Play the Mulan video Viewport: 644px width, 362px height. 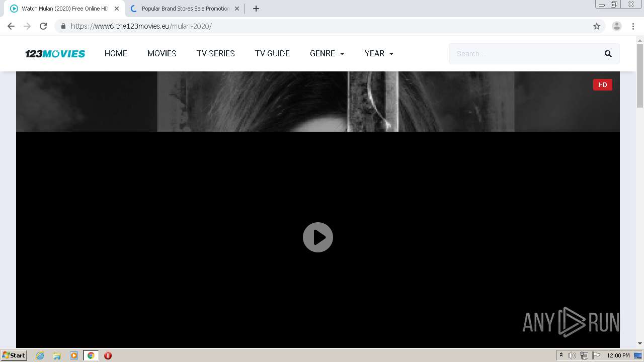pos(318,237)
